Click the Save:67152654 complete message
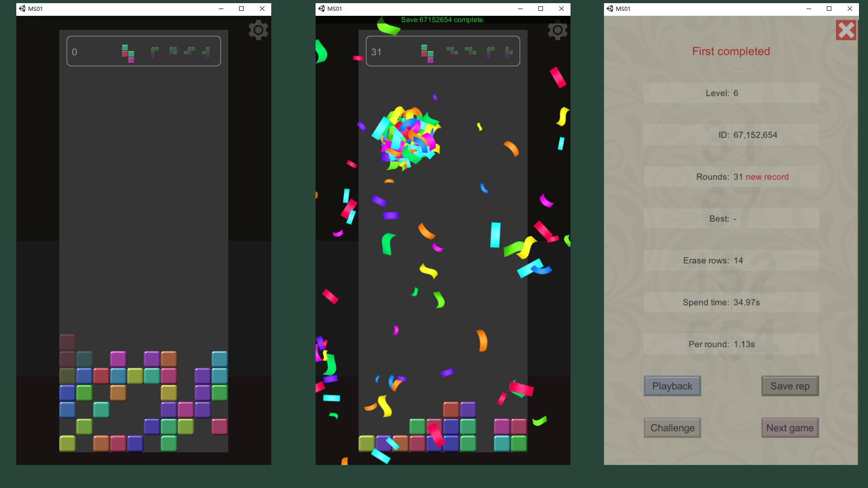The image size is (868, 488). click(x=443, y=19)
